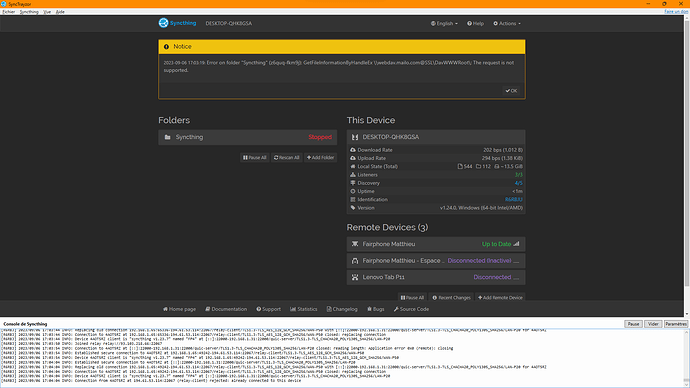This screenshot has height=388, width=690.
Task: Open the English language dropdown
Action: point(444,23)
